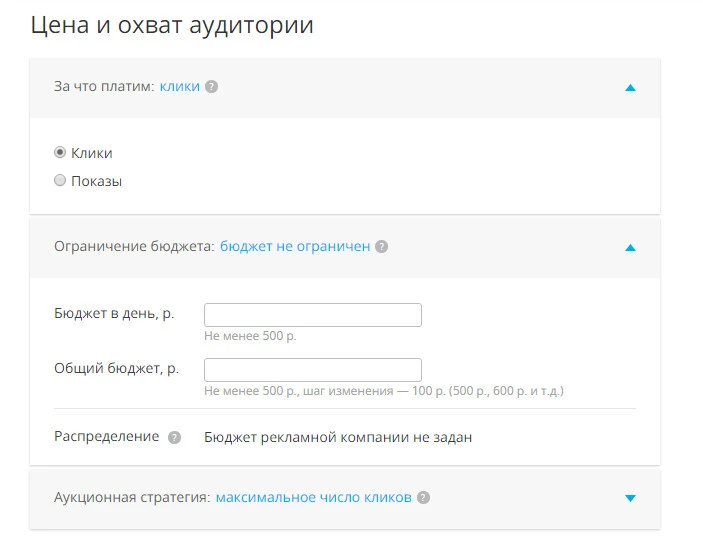The height and width of the screenshot is (551, 703).
Task: Click the "Распределение" row label
Action: (106, 437)
